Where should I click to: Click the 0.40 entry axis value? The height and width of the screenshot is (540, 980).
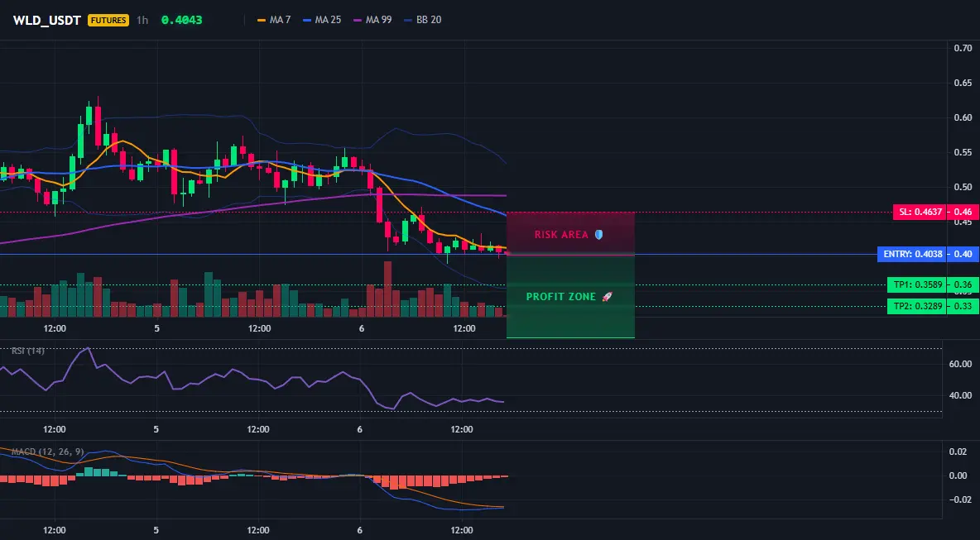coord(963,254)
